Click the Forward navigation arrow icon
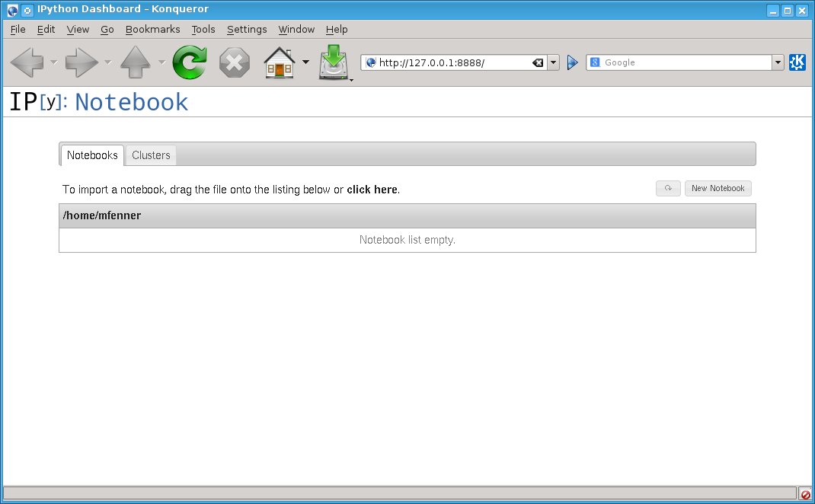 (x=81, y=62)
